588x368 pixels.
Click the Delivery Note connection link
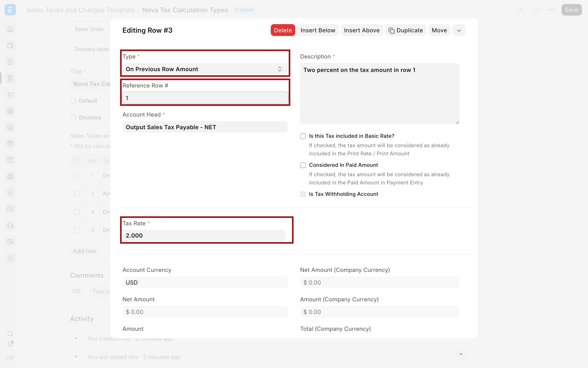tap(92, 49)
